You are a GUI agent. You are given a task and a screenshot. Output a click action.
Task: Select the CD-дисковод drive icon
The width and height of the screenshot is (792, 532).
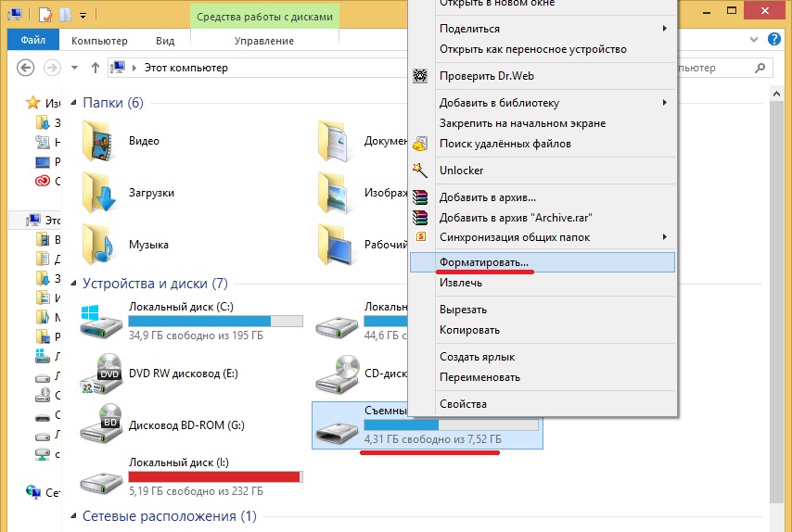[337, 374]
